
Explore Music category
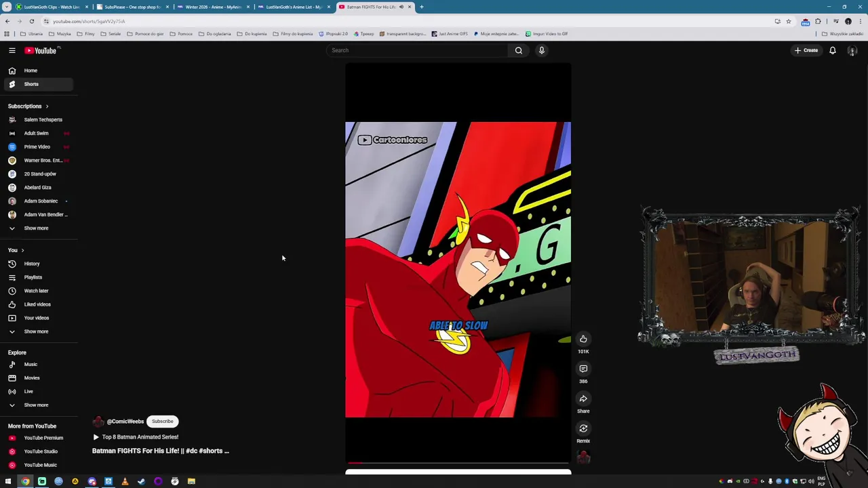38,365
